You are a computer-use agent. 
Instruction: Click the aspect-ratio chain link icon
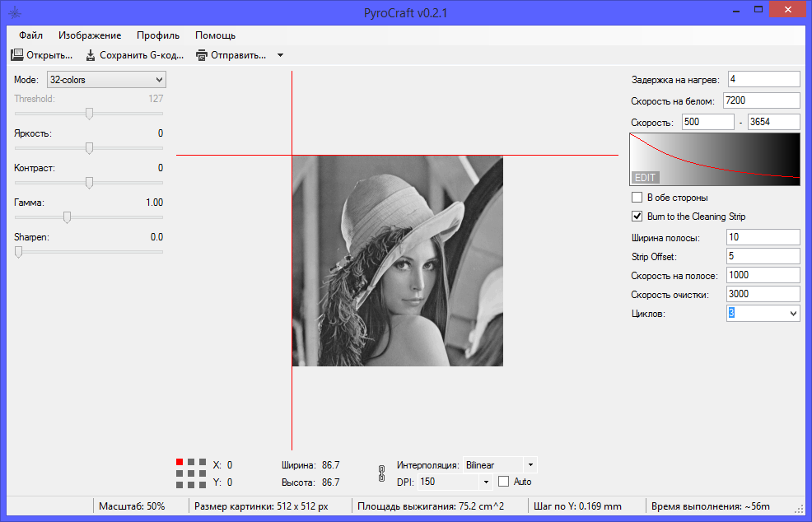click(x=381, y=473)
